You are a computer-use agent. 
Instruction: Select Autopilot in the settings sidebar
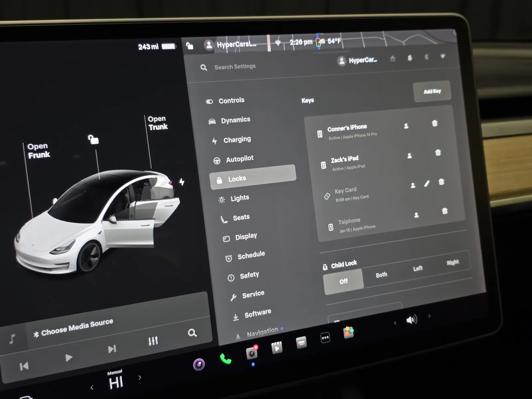coord(239,159)
